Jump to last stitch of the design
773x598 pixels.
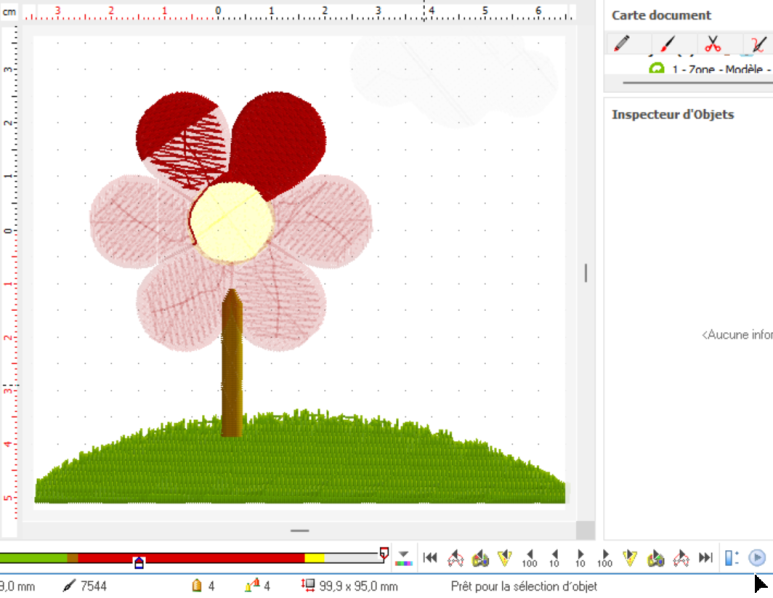(706, 558)
